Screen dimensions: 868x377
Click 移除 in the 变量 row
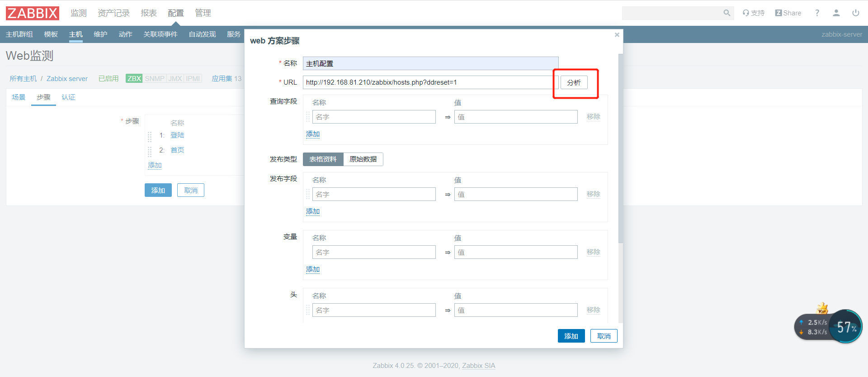594,252
